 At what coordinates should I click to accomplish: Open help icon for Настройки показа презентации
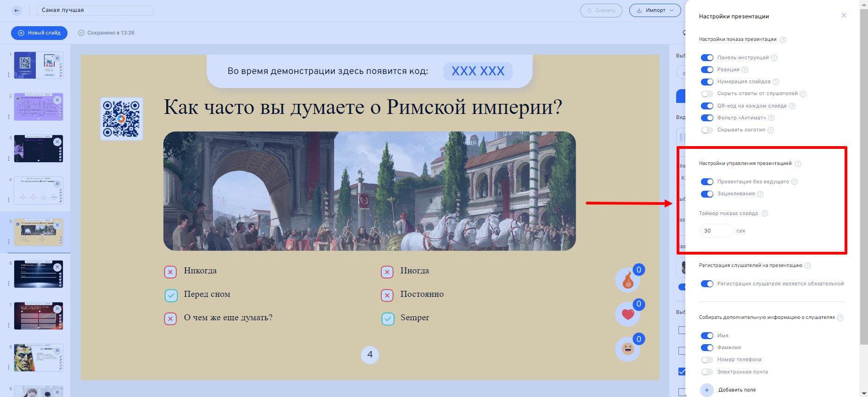point(783,40)
